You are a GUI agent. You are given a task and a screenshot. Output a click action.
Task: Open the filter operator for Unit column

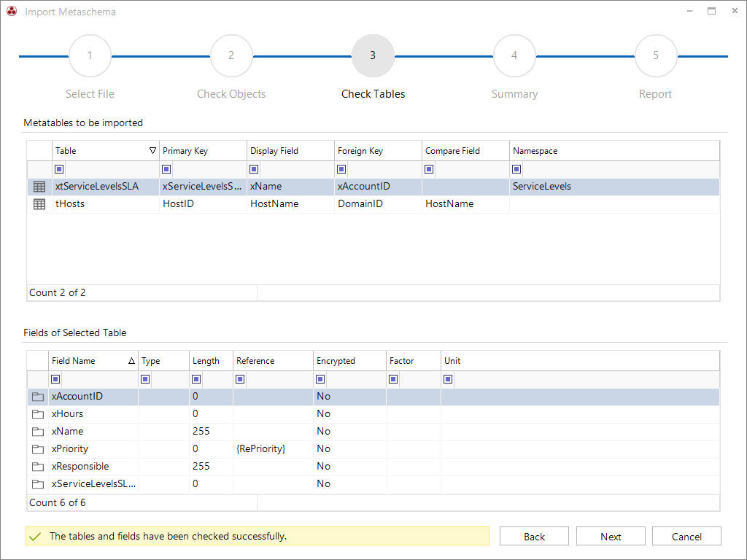[x=448, y=379]
